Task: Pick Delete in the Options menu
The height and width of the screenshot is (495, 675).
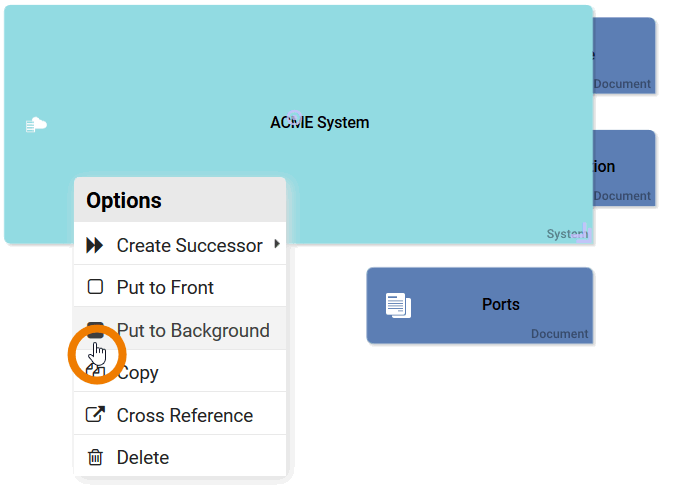Action: pyautogui.click(x=143, y=458)
